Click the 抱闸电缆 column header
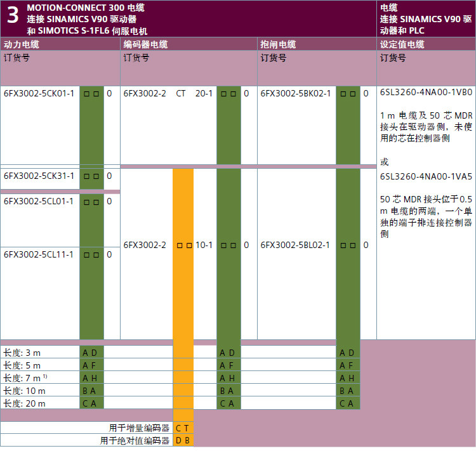The height and width of the screenshot is (451, 476). (x=278, y=44)
